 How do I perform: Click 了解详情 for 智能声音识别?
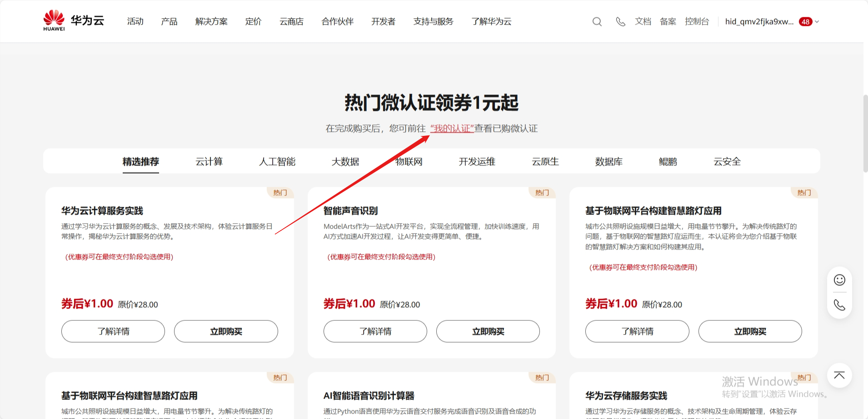pos(375,331)
